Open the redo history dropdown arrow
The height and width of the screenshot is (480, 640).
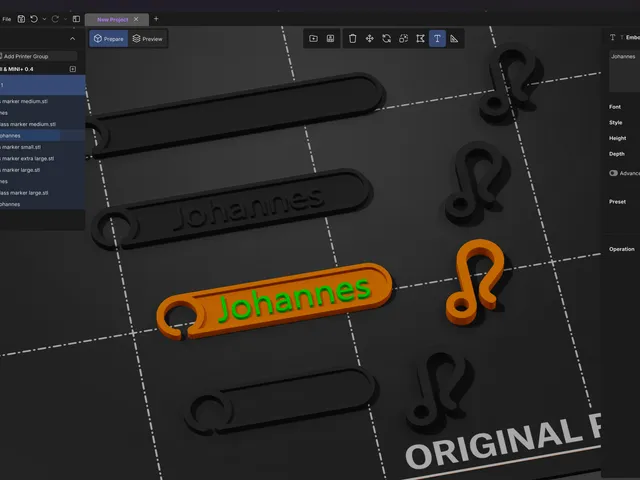[x=65, y=19]
